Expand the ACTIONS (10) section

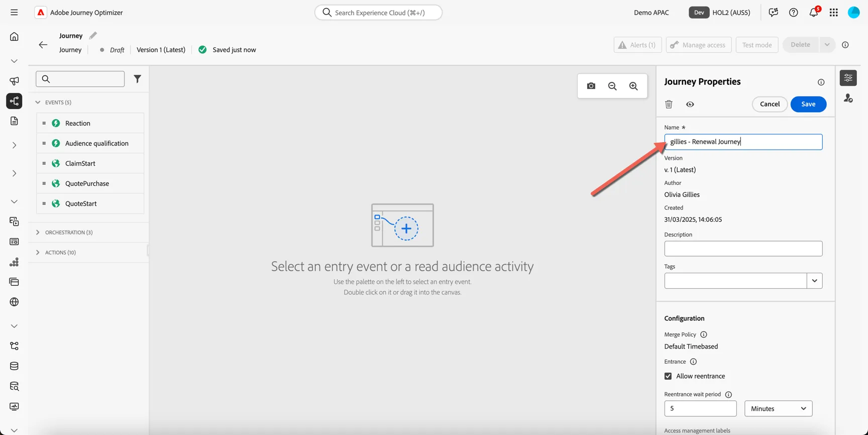[38, 253]
